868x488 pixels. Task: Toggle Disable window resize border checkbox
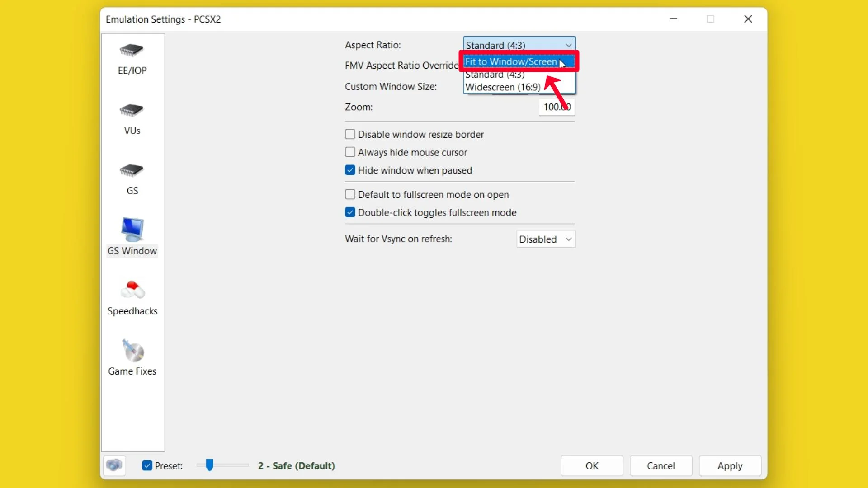coord(350,134)
